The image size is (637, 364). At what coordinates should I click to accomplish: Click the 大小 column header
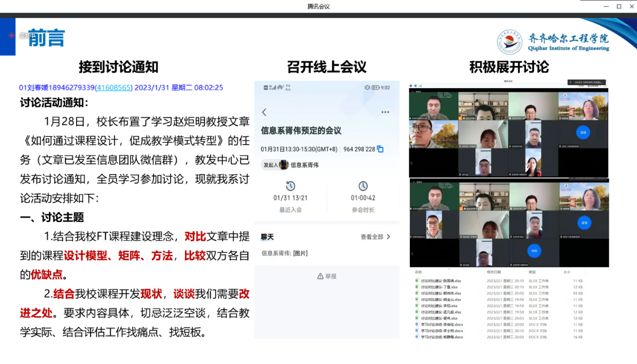(567, 272)
